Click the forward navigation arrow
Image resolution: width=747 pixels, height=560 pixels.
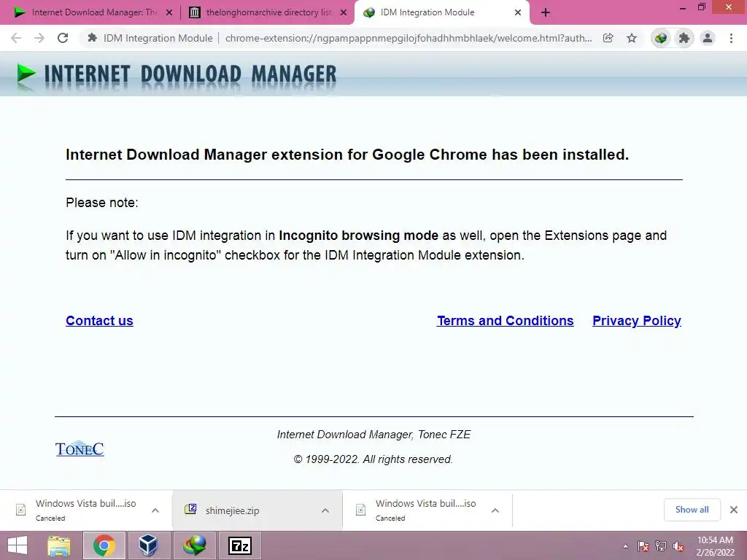tap(39, 38)
